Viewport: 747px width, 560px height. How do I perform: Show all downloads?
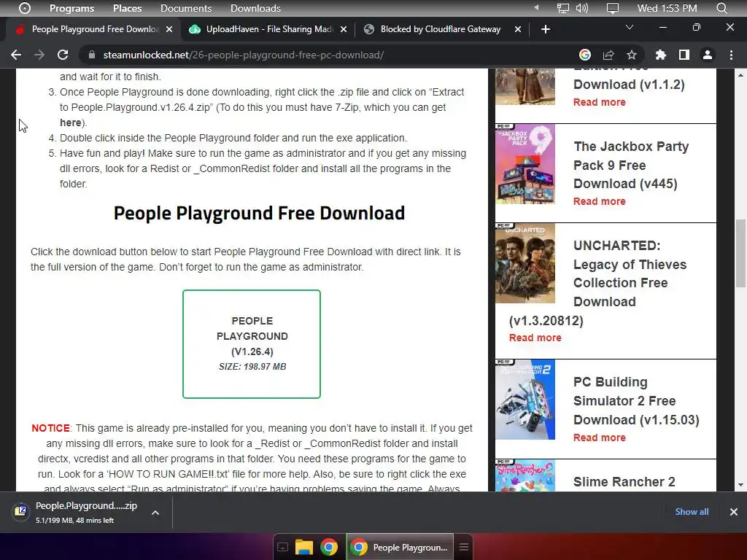pos(692,512)
